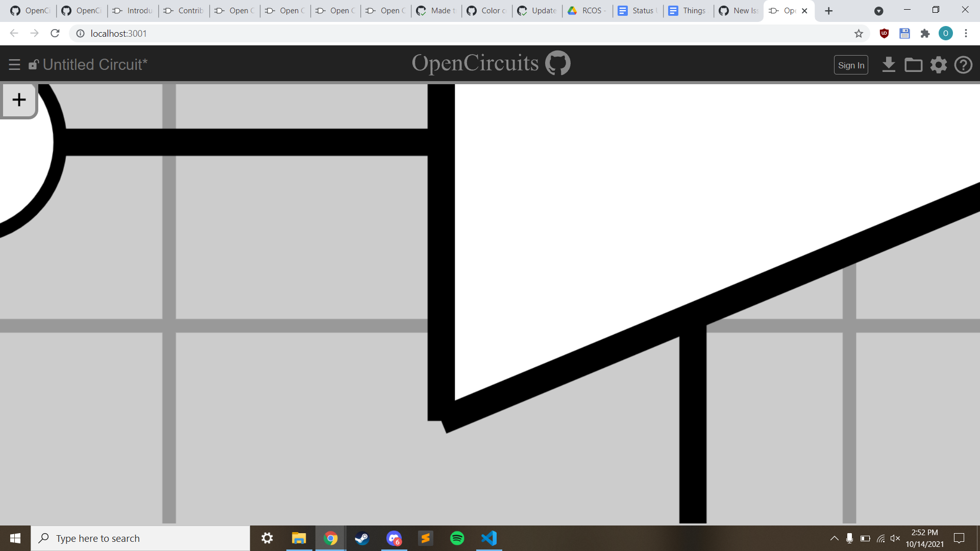The height and width of the screenshot is (551, 980).
Task: Open Spotify from the taskbar
Action: [457, 538]
